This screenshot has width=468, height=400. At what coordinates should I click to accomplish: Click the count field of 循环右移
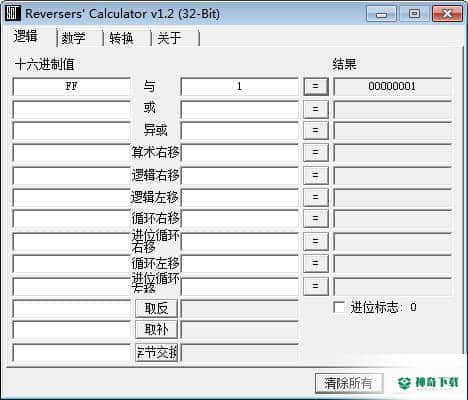click(x=239, y=219)
